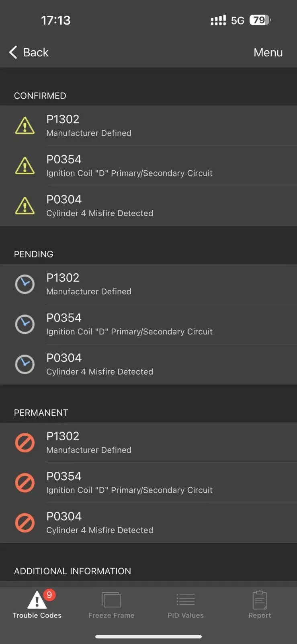Tap the prohibited icon beside permanent P1302
This screenshot has height=644, width=297.
click(x=25, y=443)
